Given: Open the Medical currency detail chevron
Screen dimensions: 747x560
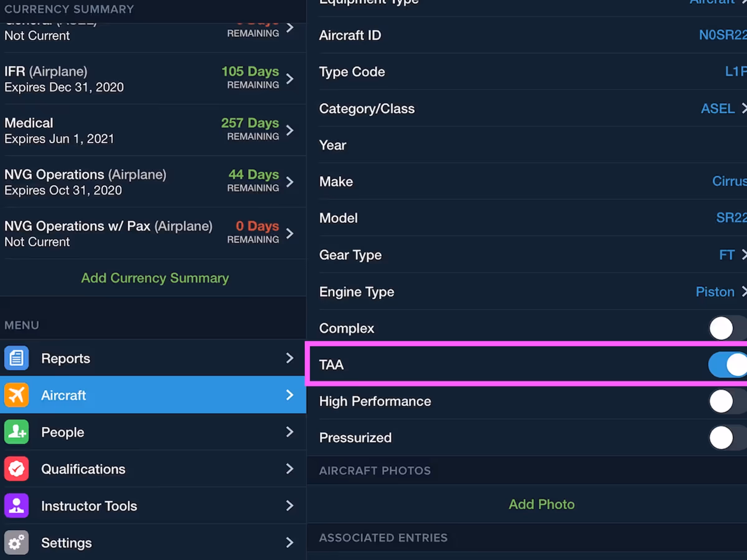Looking at the screenshot, I should click(x=289, y=130).
